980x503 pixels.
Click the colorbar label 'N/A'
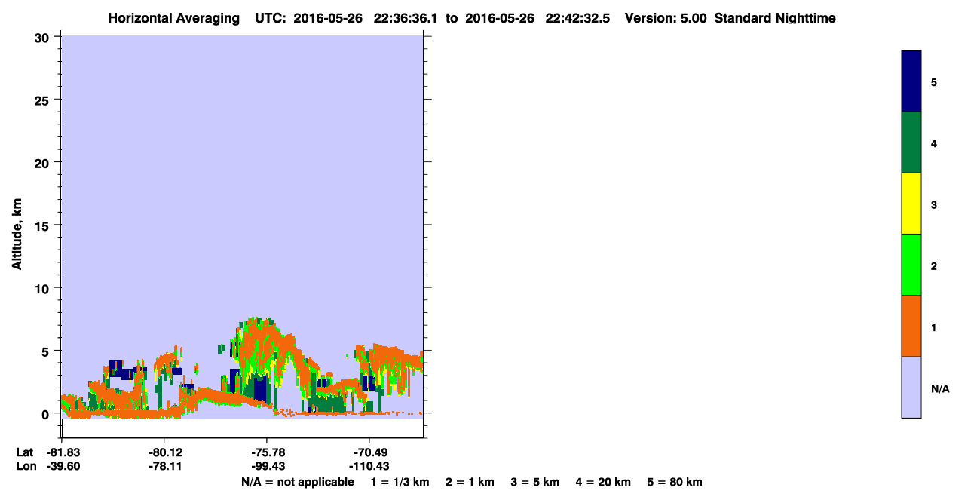tap(939, 388)
